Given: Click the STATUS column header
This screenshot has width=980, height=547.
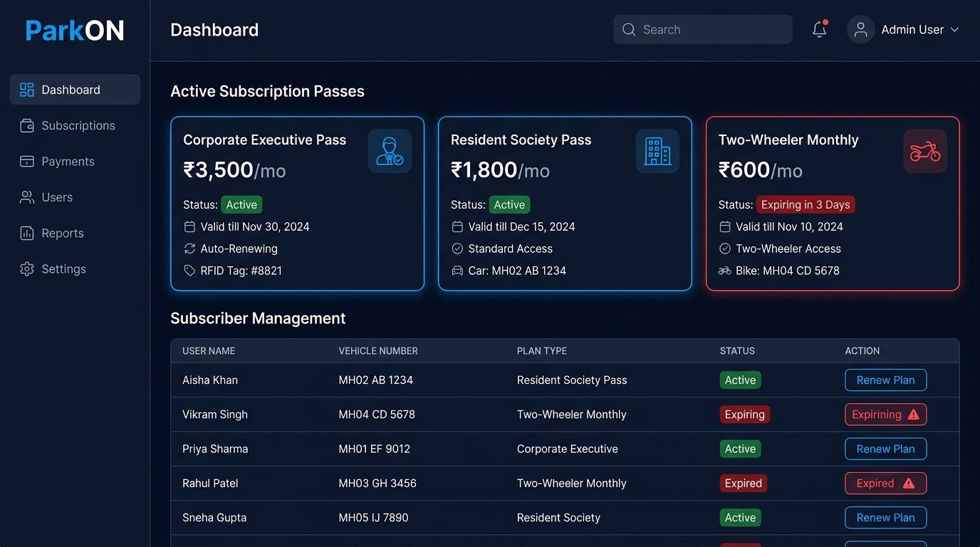Looking at the screenshot, I should click(737, 351).
